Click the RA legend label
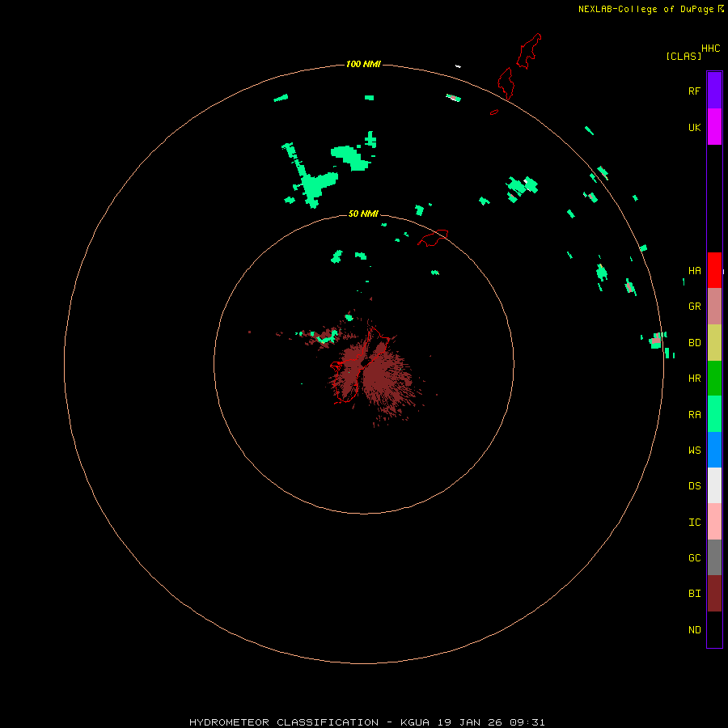Image resolution: width=728 pixels, height=728 pixels. click(x=694, y=415)
